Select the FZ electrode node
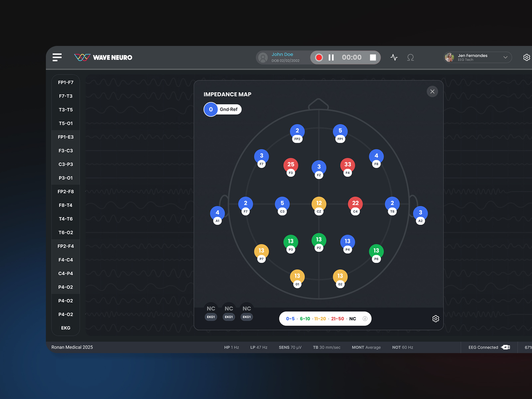 tap(319, 170)
